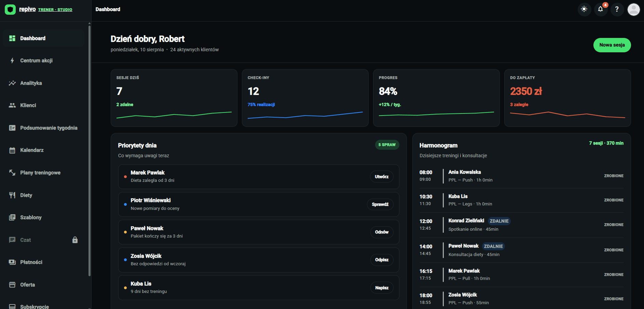
Task: Click the Plany treningowe dumbbell icon
Action: point(12,173)
